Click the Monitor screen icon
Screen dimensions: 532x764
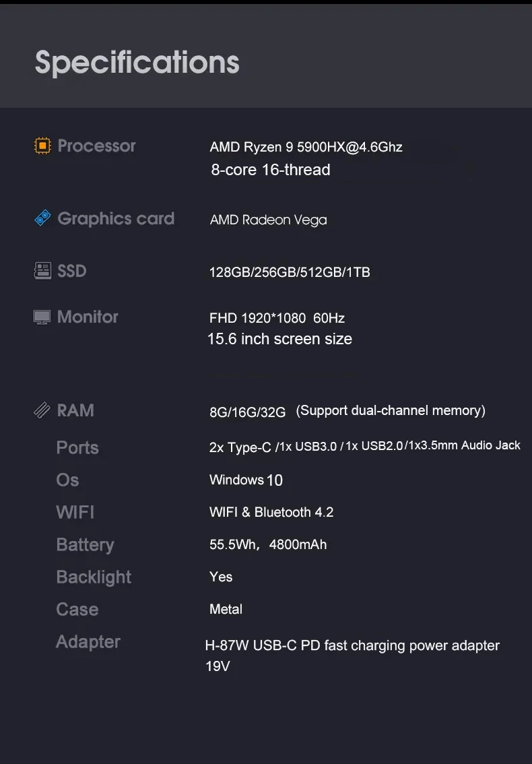(x=42, y=317)
